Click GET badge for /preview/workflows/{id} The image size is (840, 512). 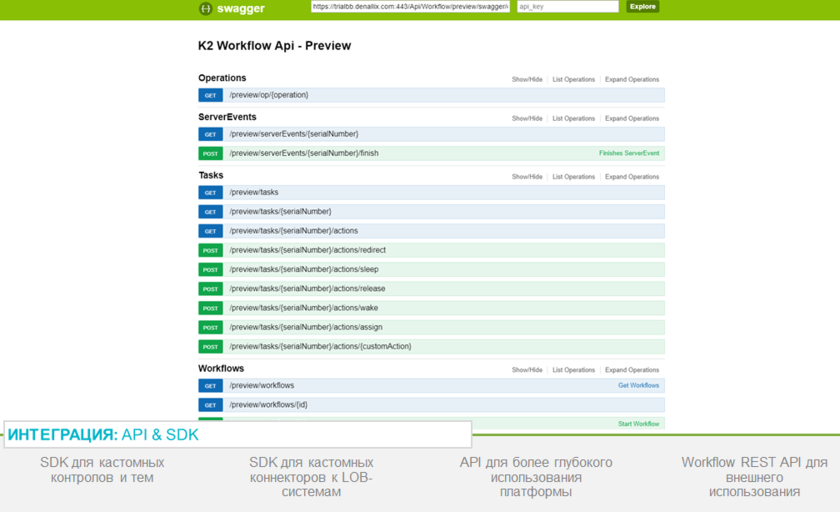[x=210, y=405]
